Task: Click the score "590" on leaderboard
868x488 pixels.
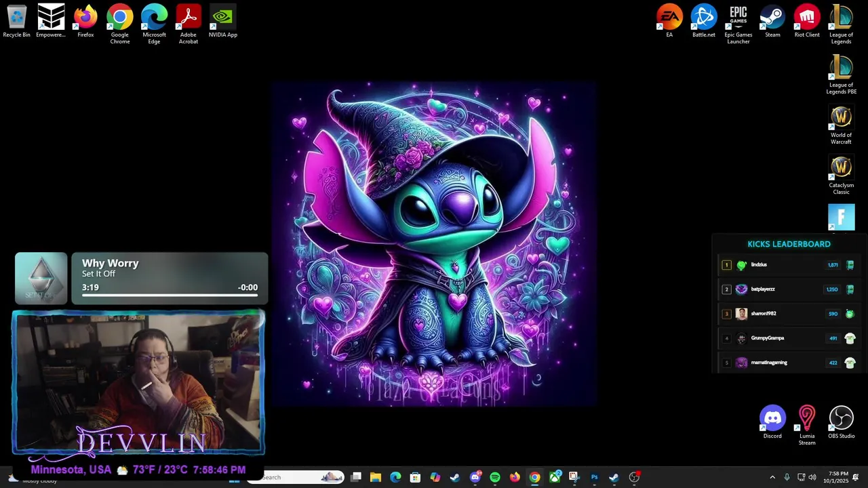Action: 833,314
